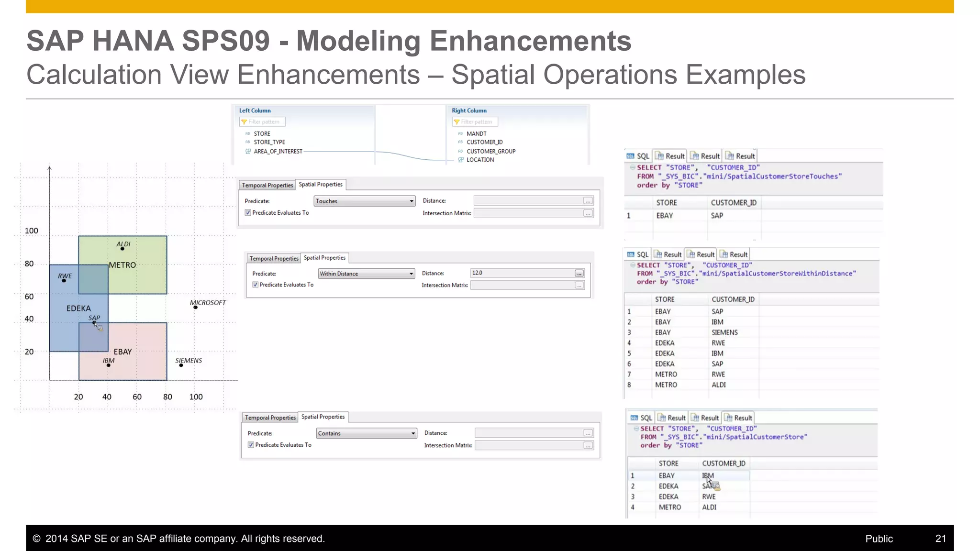Collapse the SELECT statement in WithinDistance query
Screen dimensions: 980x551
(633, 265)
